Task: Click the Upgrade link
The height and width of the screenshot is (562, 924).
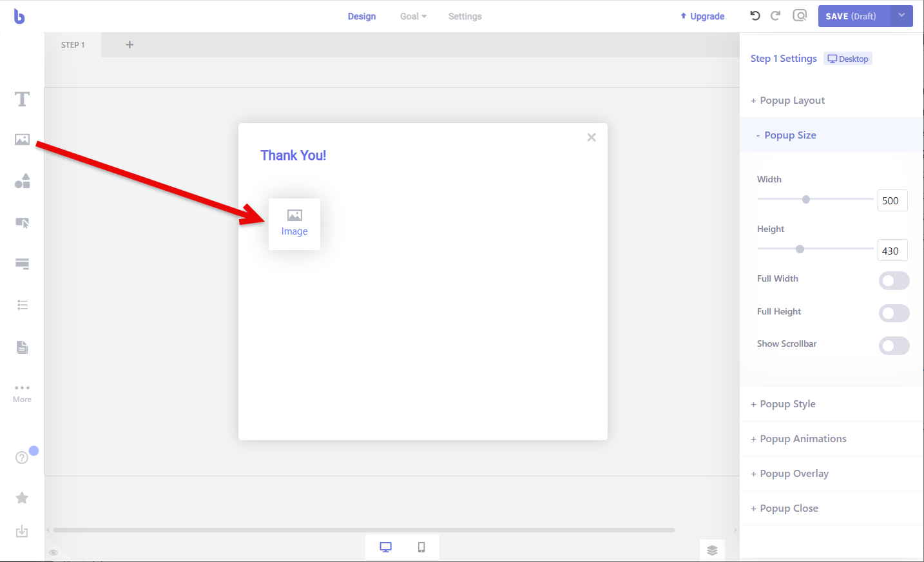Action: (702, 16)
